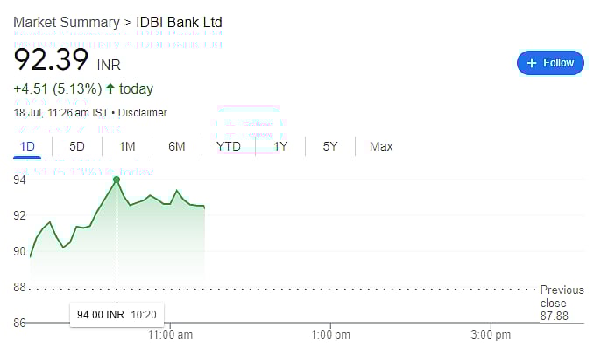Screen dimensions: 601x364
Task: Click the Previous close 87.88 label
Action: [561, 303]
